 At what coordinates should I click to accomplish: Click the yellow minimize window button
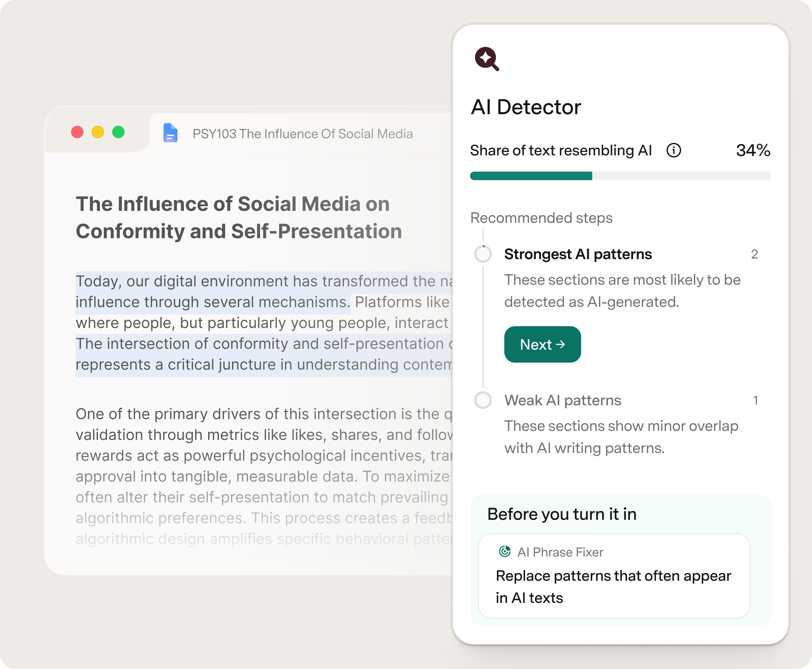pos(98,132)
